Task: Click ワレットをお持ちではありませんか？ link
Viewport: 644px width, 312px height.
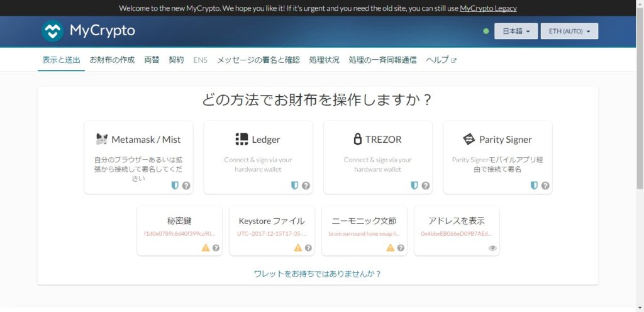Action: point(318,274)
